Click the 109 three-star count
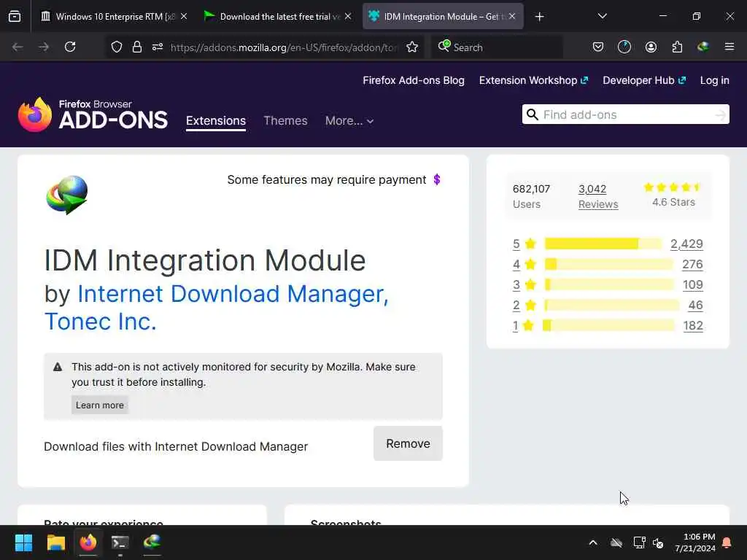 tap(693, 285)
